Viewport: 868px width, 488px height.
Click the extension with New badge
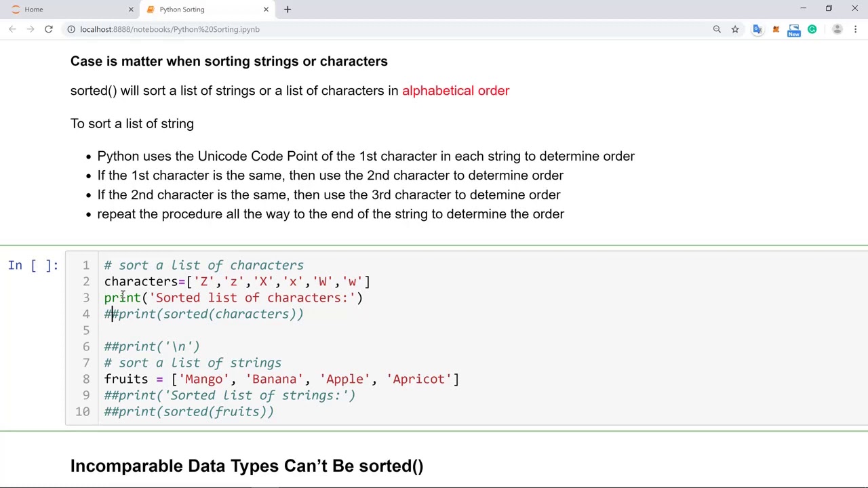coord(794,30)
